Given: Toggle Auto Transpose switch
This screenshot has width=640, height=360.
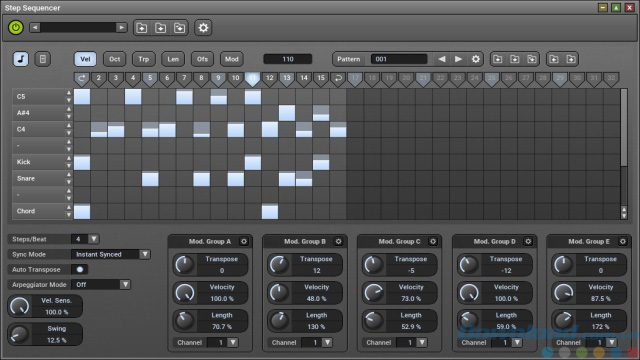Looking at the screenshot, I should [80, 269].
